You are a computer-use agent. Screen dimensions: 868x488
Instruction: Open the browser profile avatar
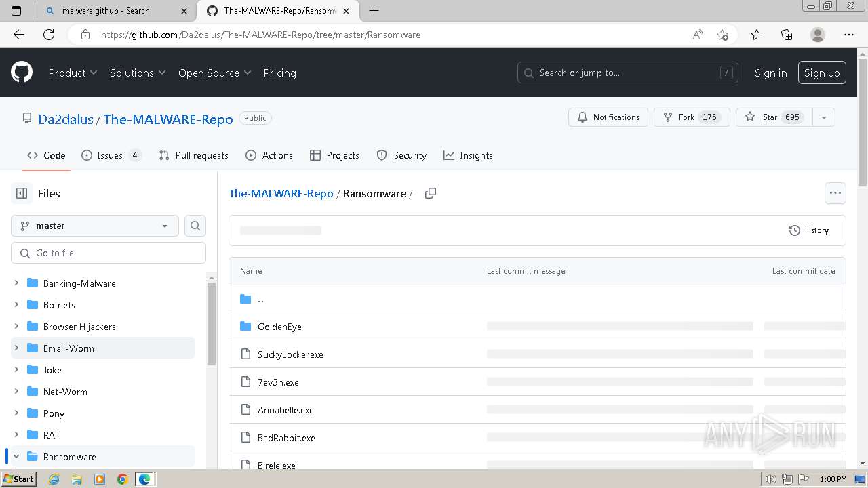[x=818, y=35]
